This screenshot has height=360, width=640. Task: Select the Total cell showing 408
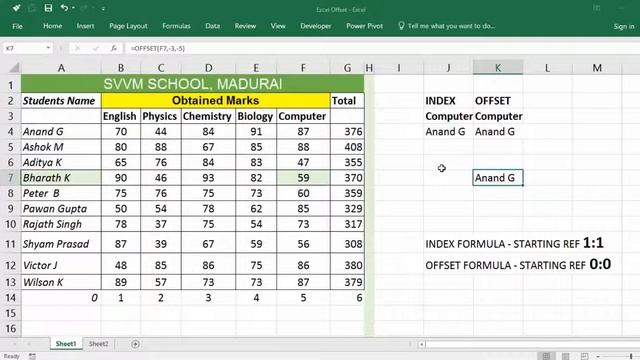347,147
